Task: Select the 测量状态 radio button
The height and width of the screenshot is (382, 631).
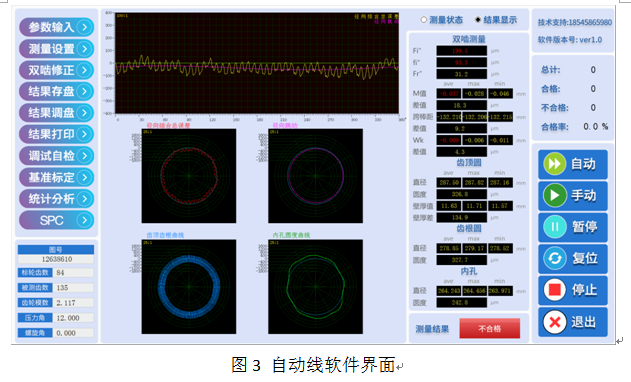Action: (423, 20)
